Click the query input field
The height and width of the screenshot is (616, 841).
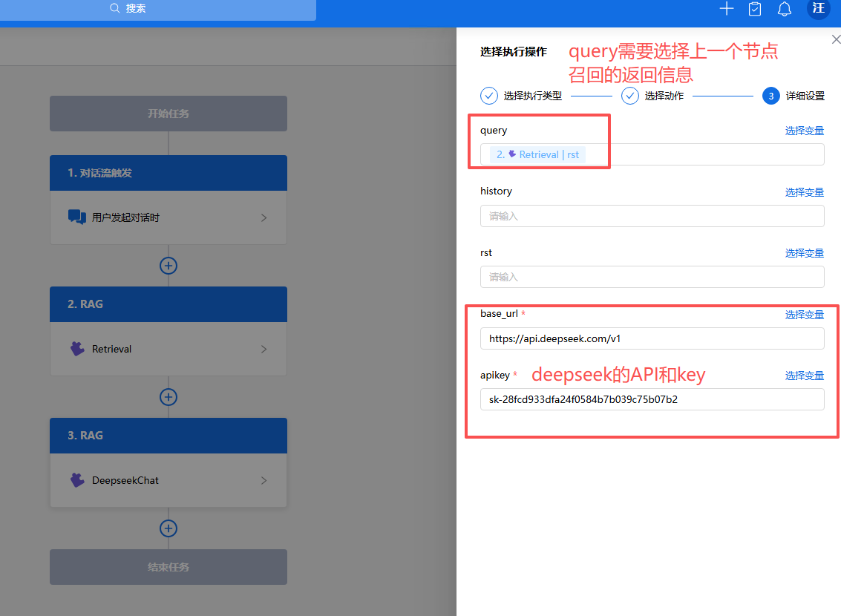pyautogui.click(x=652, y=154)
